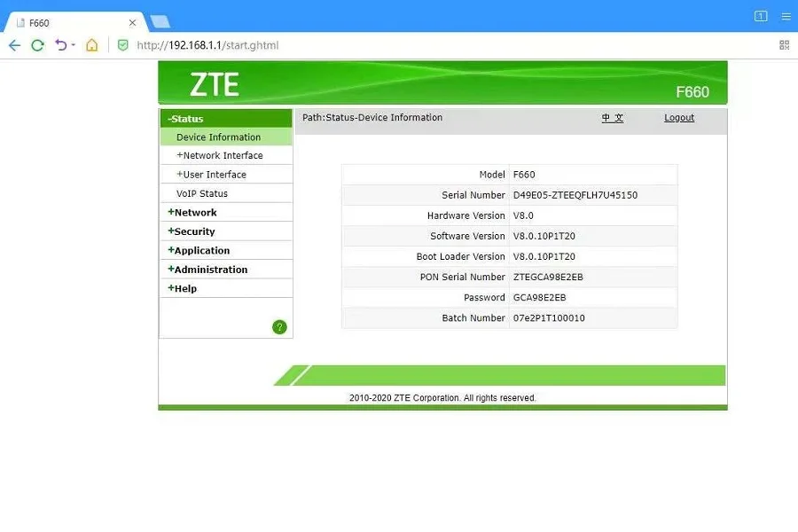Click the address bar URL field
This screenshot has height=532, width=798.
pyautogui.click(x=355, y=45)
